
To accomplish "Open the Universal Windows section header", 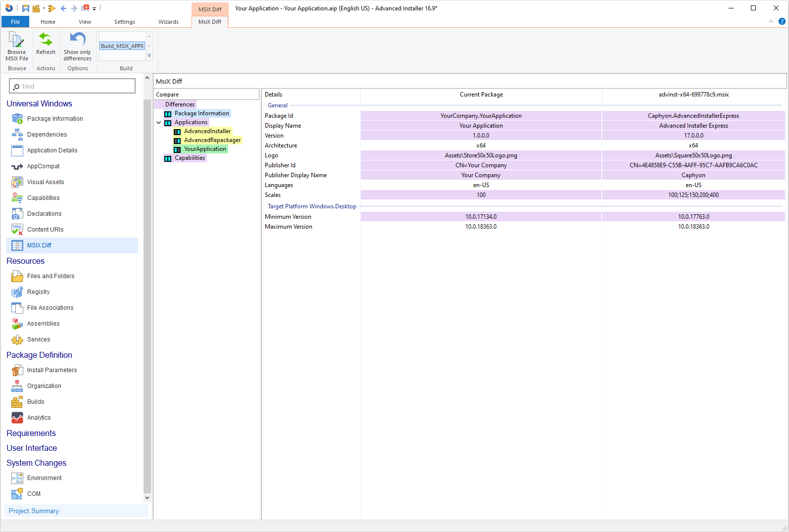I will pos(39,103).
